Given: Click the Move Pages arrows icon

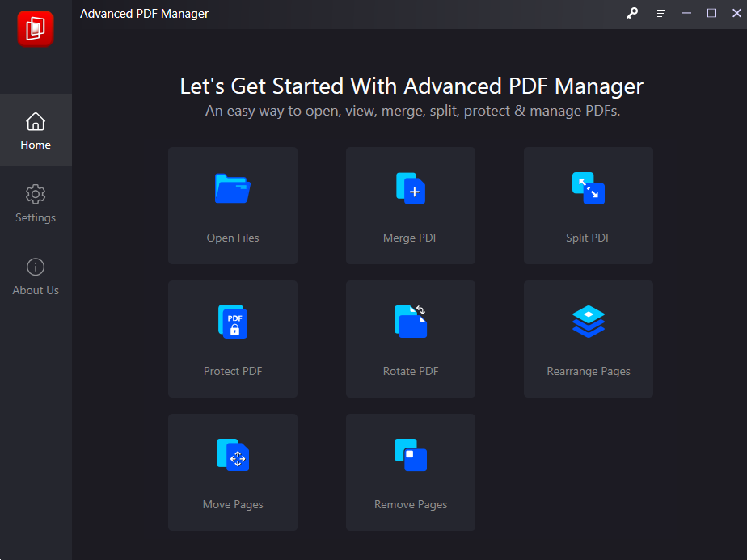Looking at the screenshot, I should click(x=233, y=455).
